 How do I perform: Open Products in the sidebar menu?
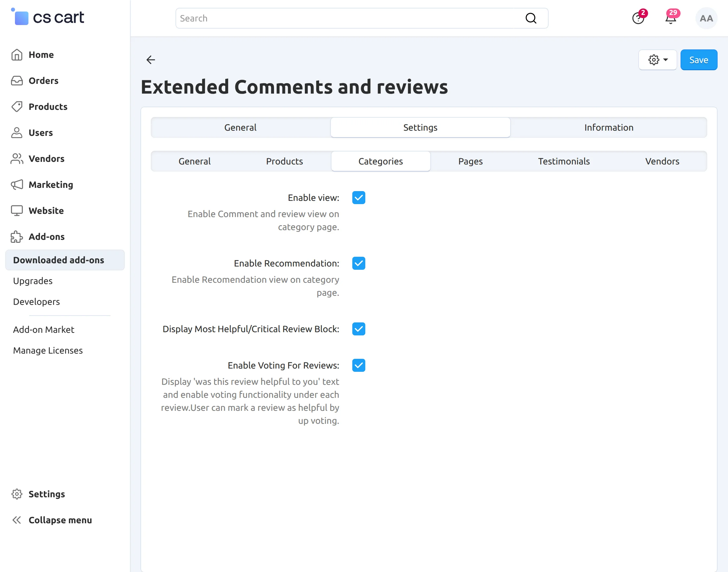tap(48, 107)
